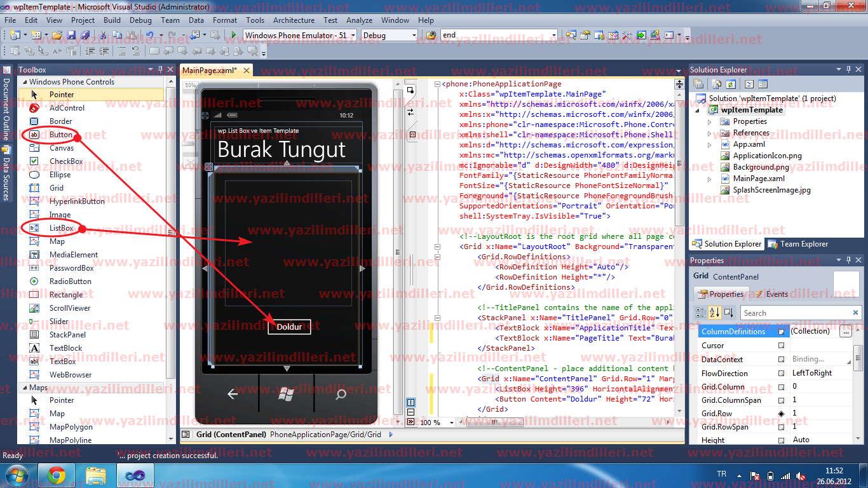
Task: Select the Button control in the Toolbox
Action: click(60, 134)
